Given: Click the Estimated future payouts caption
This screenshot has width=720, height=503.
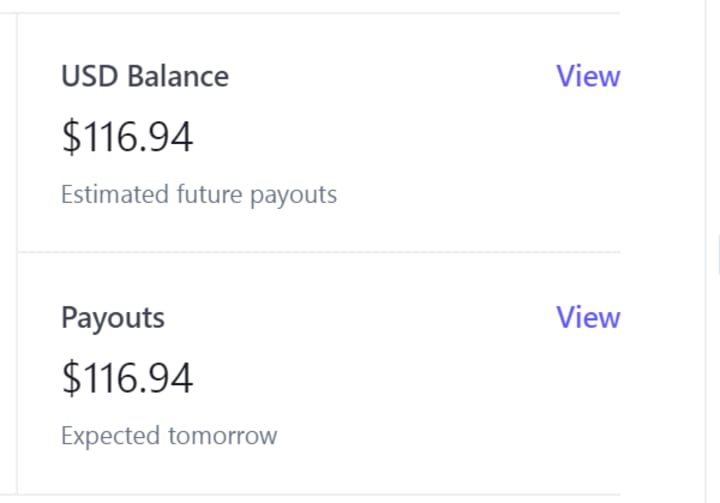Looking at the screenshot, I should pyautogui.click(x=198, y=193).
